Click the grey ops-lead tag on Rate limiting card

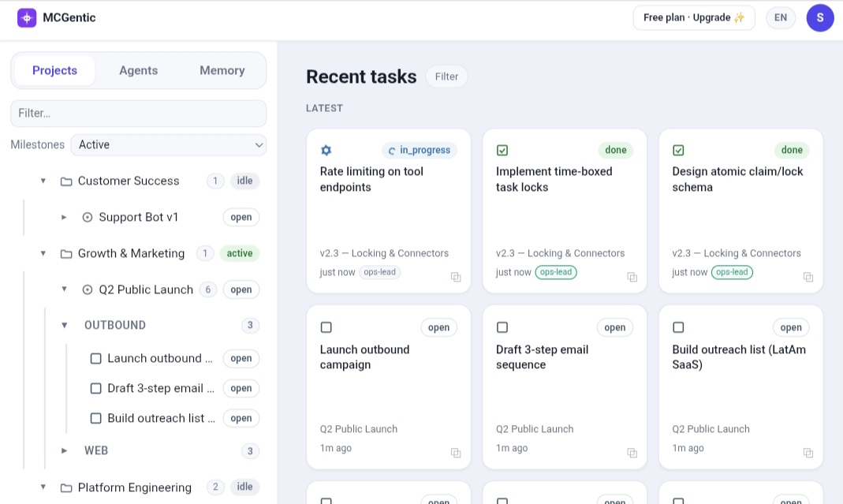tap(379, 272)
